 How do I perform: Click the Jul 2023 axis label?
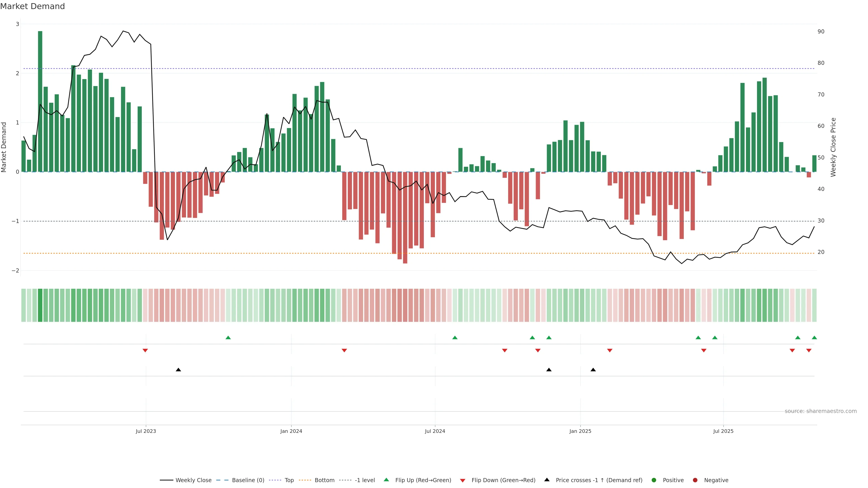(x=146, y=431)
